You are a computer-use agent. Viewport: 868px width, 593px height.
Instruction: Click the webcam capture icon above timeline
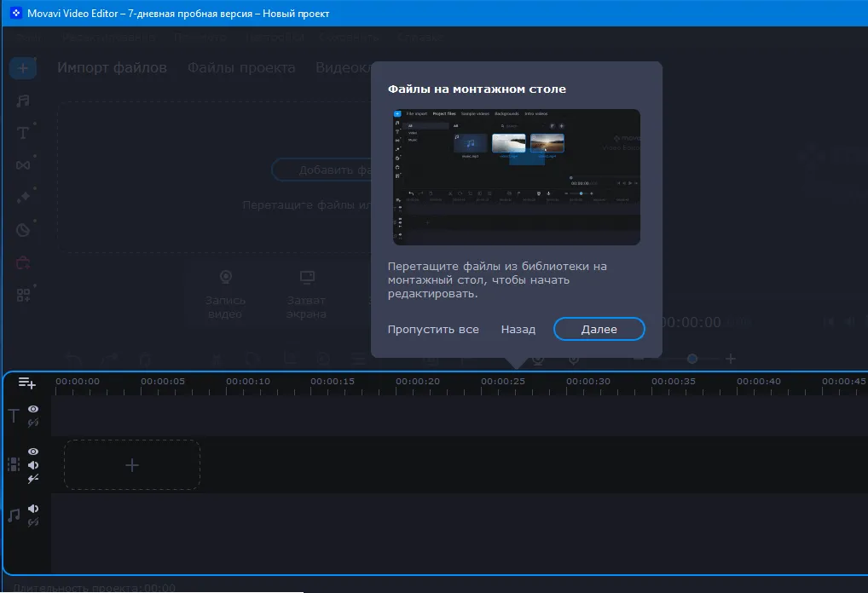[x=537, y=360]
